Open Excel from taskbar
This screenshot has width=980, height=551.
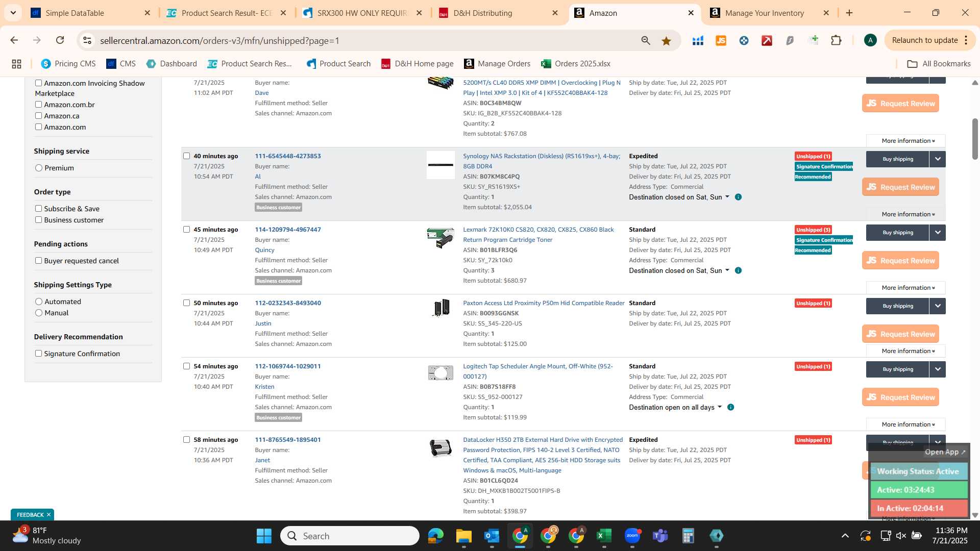(604, 536)
